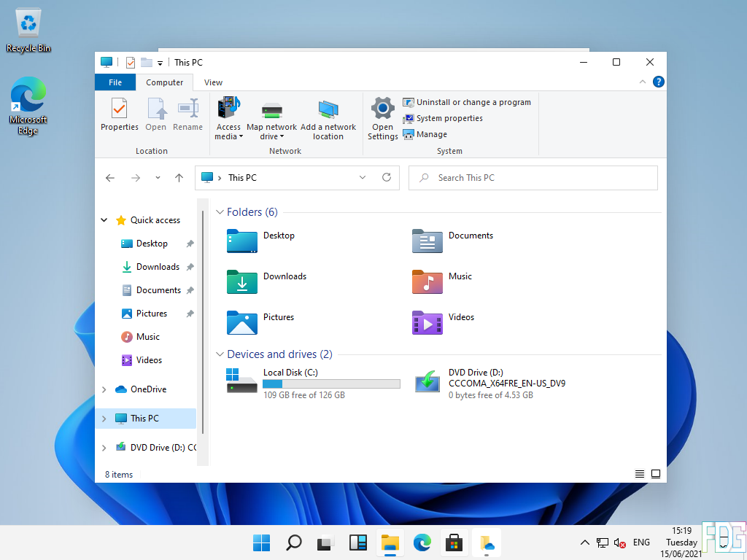Image resolution: width=747 pixels, height=560 pixels.
Task: Open the Map network drive tool
Action: [x=271, y=118]
